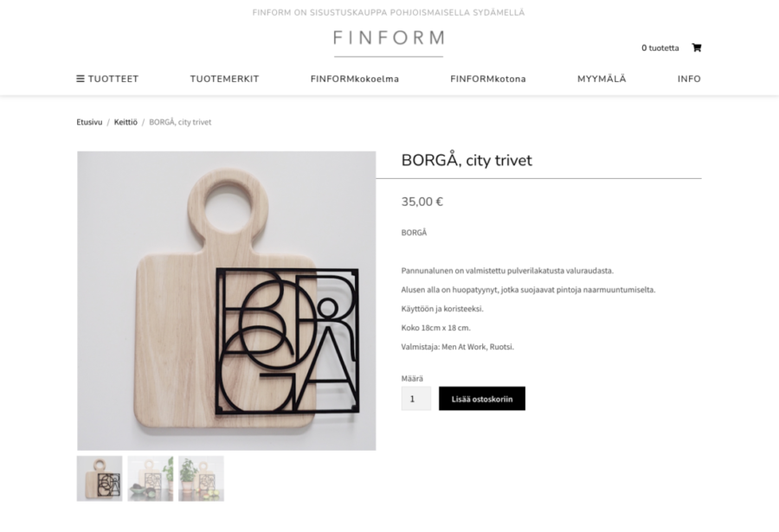Go to TUOTEMERKIT page

click(224, 79)
